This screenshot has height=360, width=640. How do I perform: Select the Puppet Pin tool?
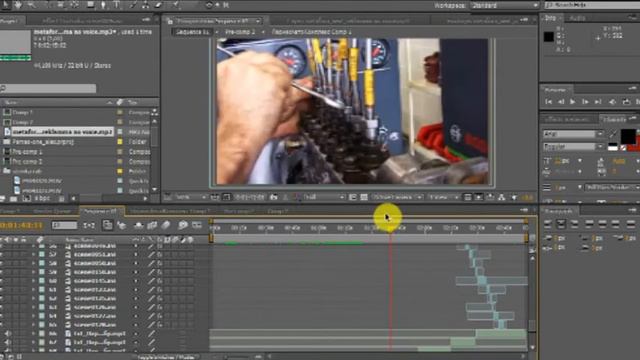coord(176,5)
